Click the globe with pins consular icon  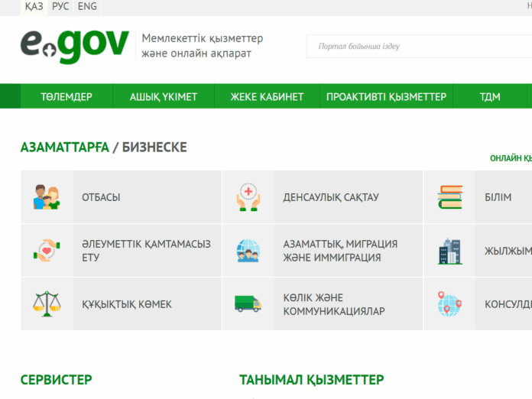pos(449,304)
